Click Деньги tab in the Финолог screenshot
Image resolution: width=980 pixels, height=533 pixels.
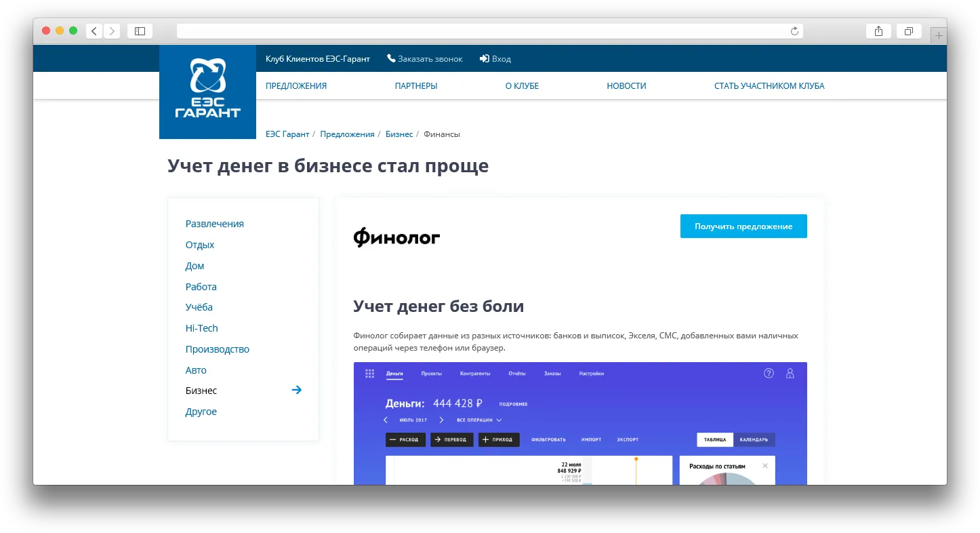394,374
